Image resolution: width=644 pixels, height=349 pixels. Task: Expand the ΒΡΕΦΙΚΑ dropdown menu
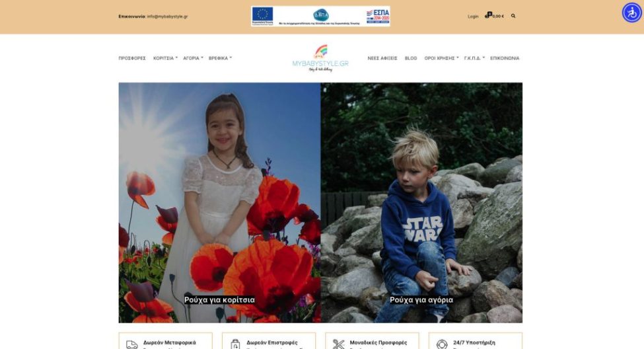pyautogui.click(x=220, y=58)
